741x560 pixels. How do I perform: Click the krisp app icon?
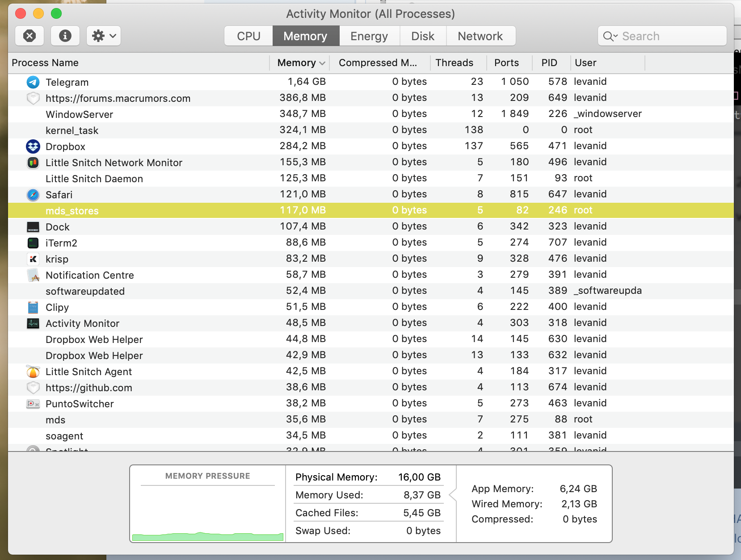pyautogui.click(x=33, y=259)
